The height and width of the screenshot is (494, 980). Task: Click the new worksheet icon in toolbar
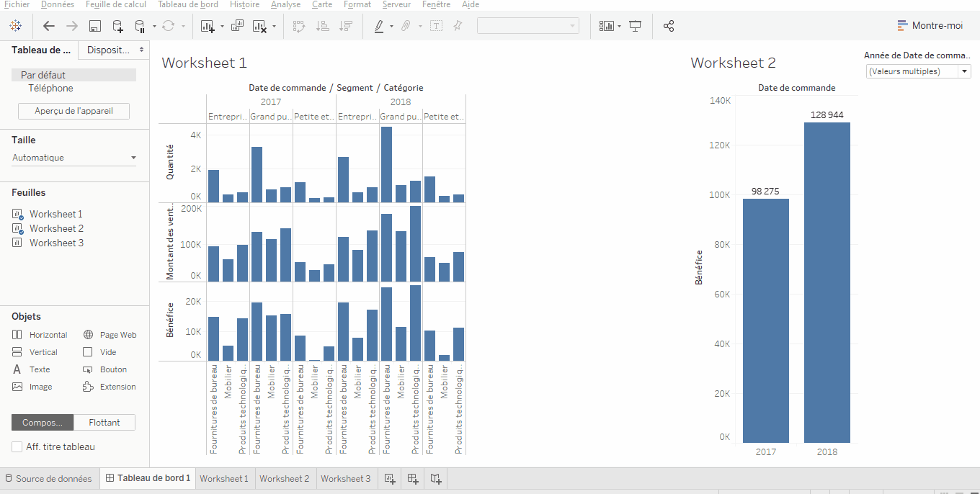coord(208,26)
